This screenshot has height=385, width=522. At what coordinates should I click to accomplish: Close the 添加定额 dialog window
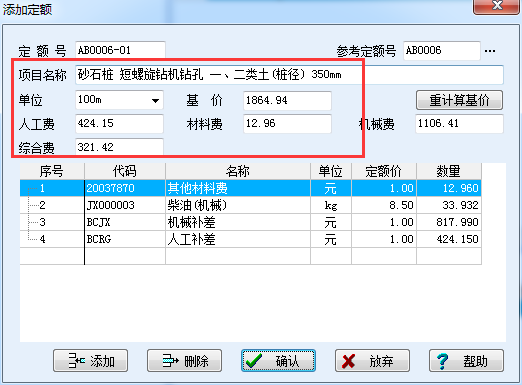(x=496, y=6)
